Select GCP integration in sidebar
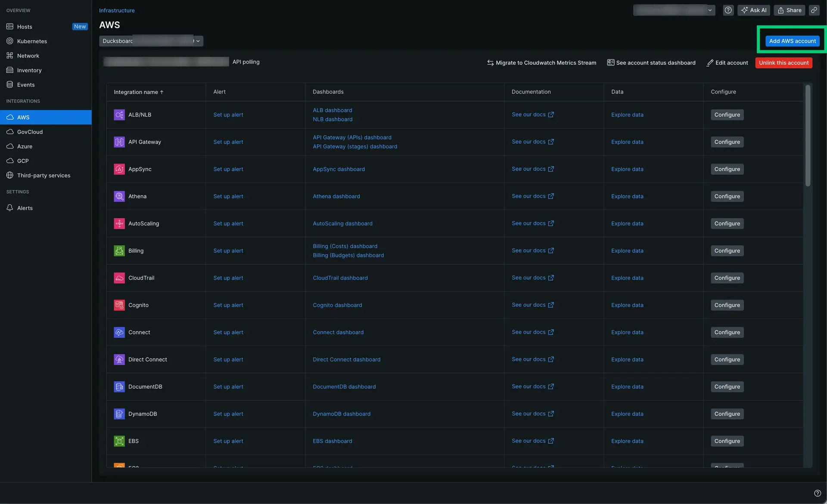 click(46, 161)
